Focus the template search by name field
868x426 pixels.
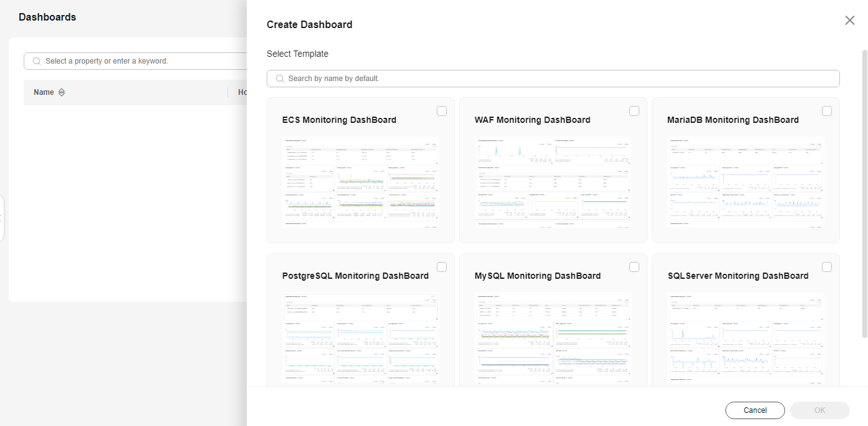pos(553,79)
